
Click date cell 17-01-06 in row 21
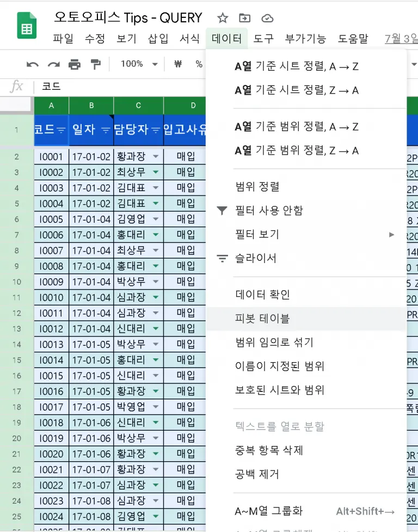click(x=91, y=454)
